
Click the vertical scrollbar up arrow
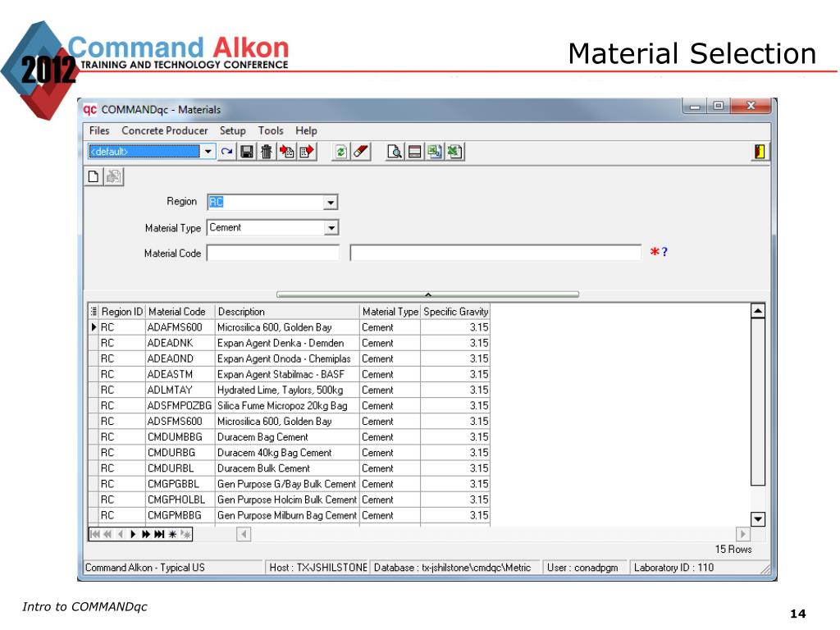tap(757, 311)
